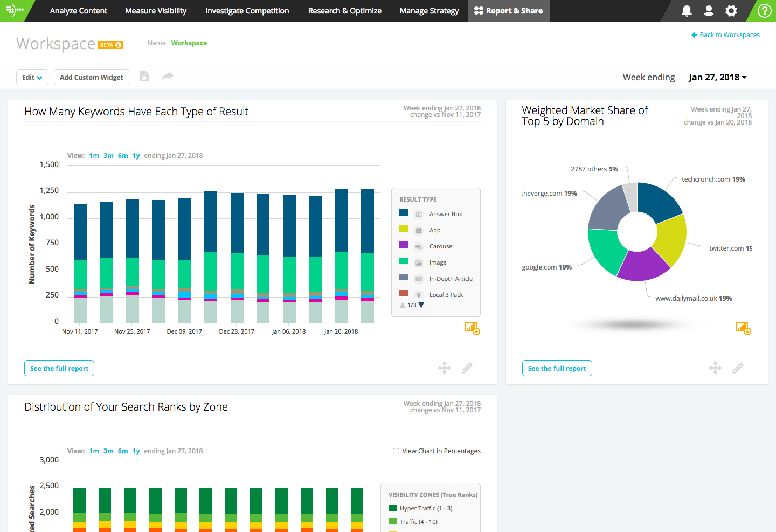Open the Edit dropdown button

point(32,77)
